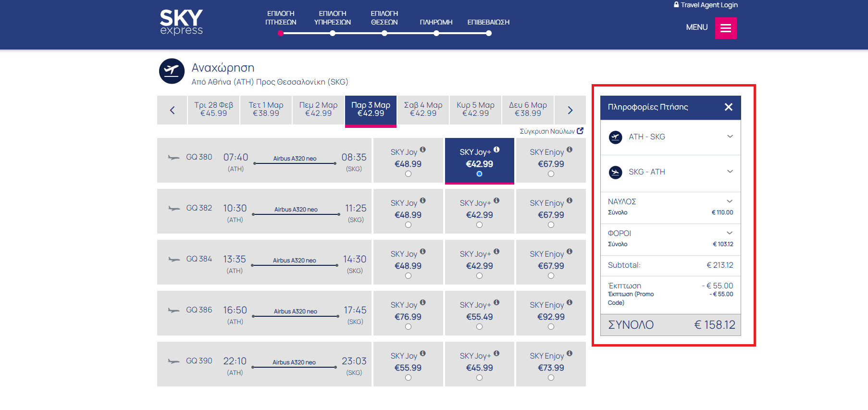Click the progress dot under ΕΠΙΒΕΒΑΙΩΣΗ
Screen dimensions: 868x410
[489, 33]
